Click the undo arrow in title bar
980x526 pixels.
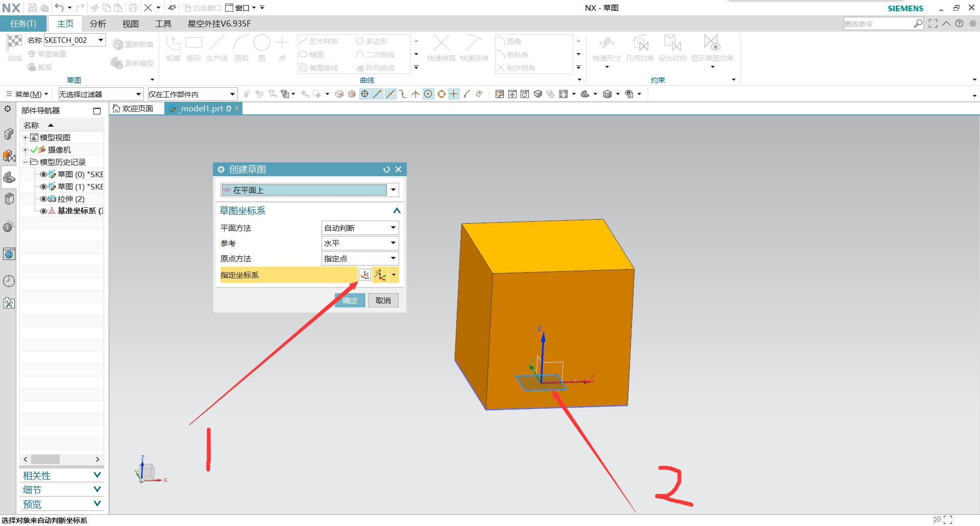coord(59,8)
